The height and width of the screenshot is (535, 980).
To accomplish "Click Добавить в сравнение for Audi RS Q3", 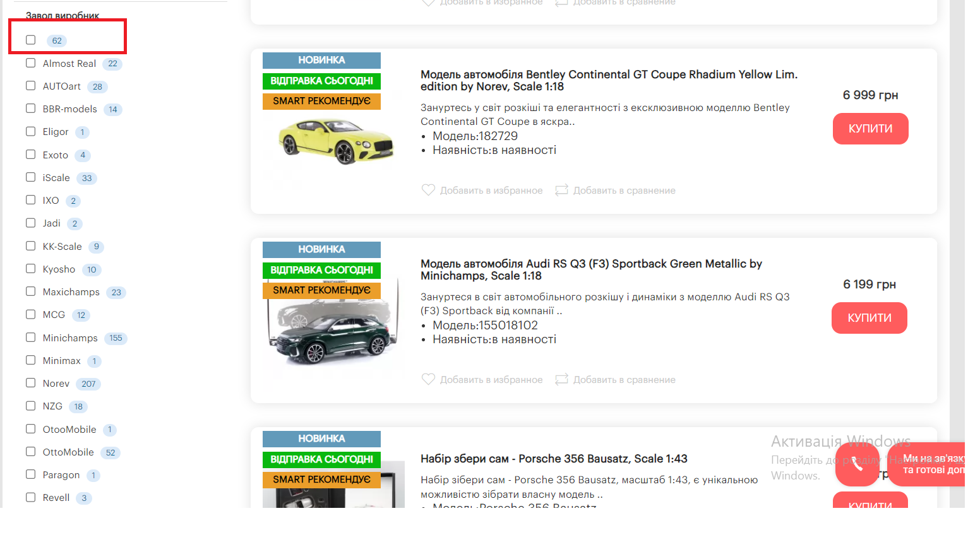I will (x=624, y=380).
